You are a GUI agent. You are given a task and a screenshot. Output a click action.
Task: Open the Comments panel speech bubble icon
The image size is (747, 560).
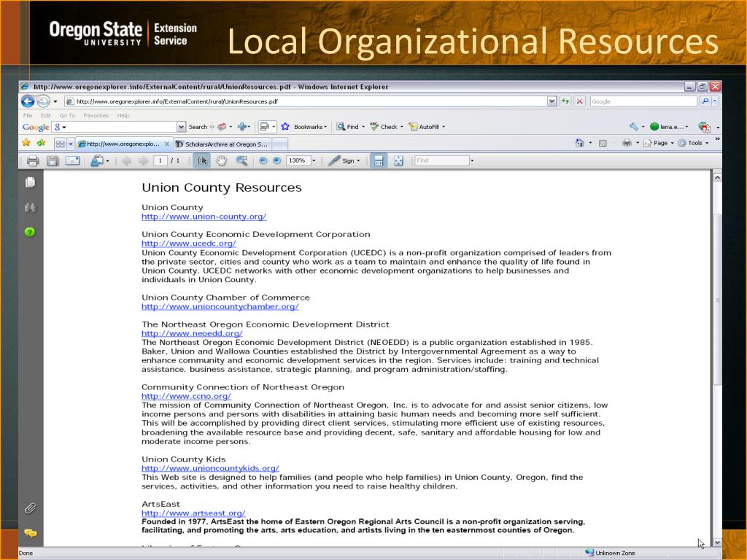pyautogui.click(x=30, y=533)
